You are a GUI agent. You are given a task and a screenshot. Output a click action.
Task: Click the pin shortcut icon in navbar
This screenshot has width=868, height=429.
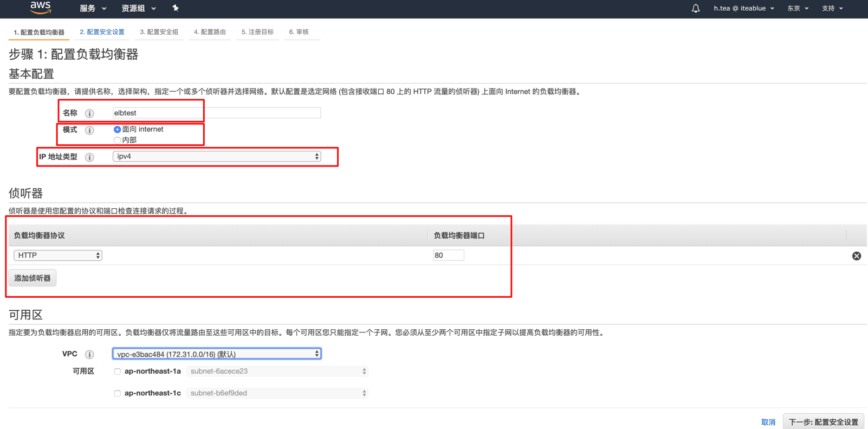click(x=175, y=8)
